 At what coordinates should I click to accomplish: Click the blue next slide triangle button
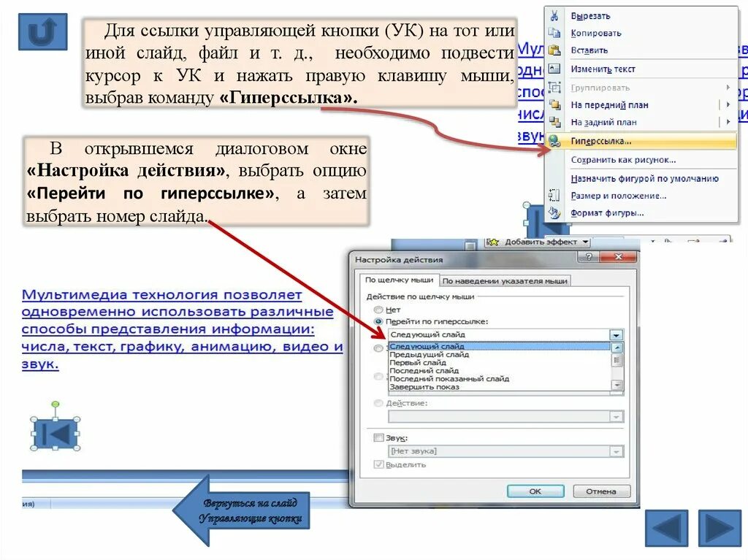coord(720,528)
